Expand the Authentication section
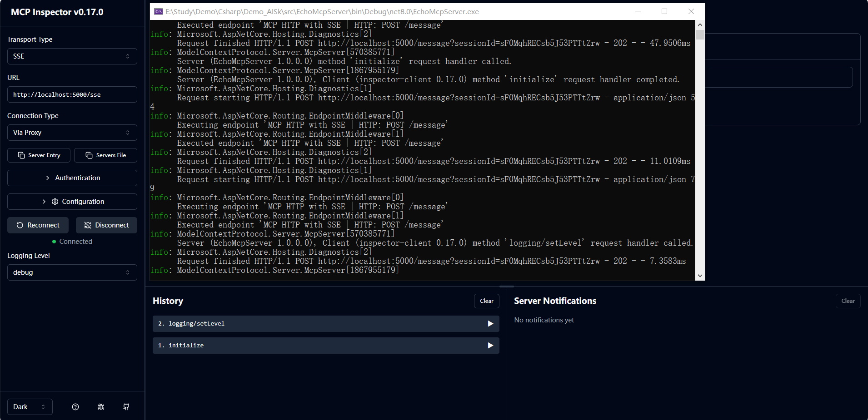The height and width of the screenshot is (420, 868). coord(72,178)
